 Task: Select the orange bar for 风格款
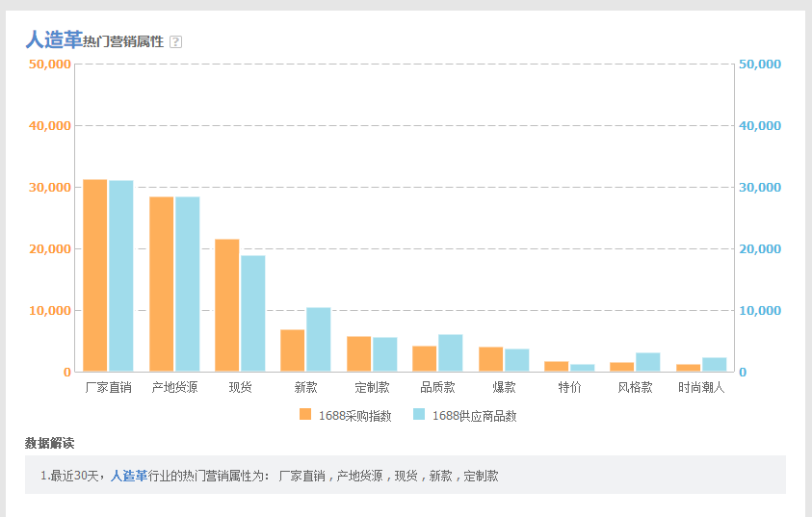[x=622, y=367]
